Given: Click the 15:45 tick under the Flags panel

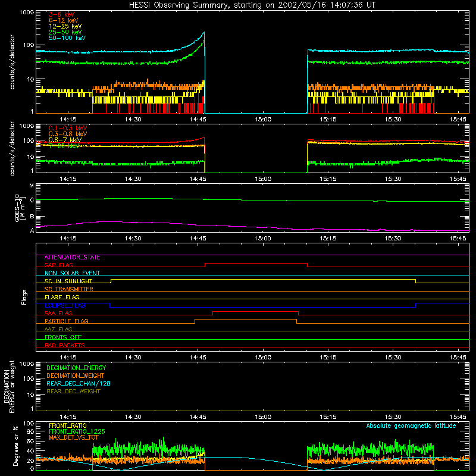Looking at the screenshot, I should tap(458, 358).
